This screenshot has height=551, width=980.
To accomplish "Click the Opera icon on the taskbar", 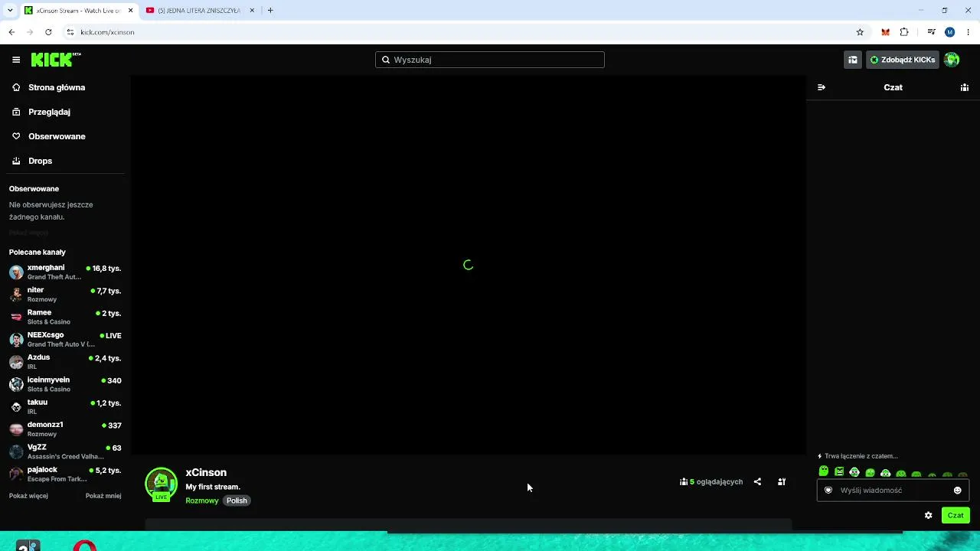I will pyautogui.click(x=85, y=546).
